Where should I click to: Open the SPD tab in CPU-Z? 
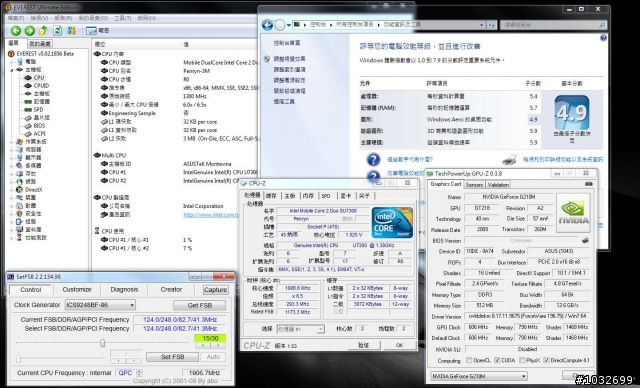tap(326, 196)
